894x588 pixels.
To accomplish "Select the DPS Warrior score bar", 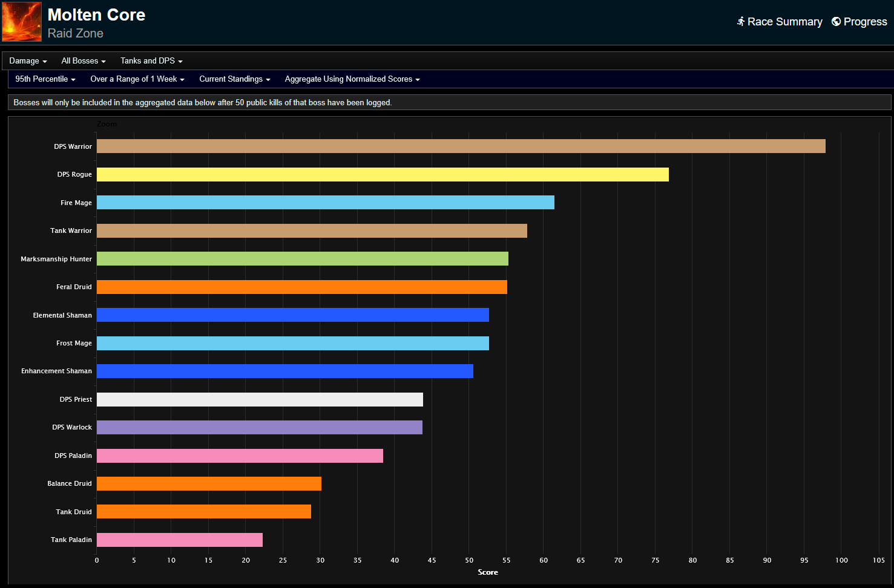I will click(x=460, y=146).
